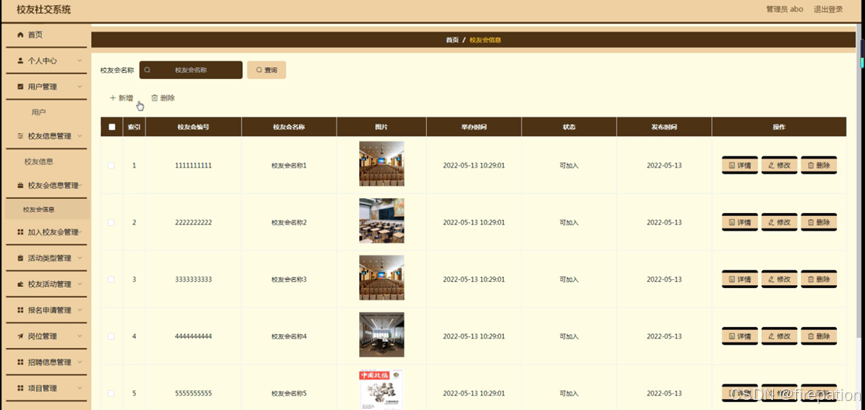Open the 校友信息 submenu item
Screen dimensions: 865x410
tap(39, 162)
